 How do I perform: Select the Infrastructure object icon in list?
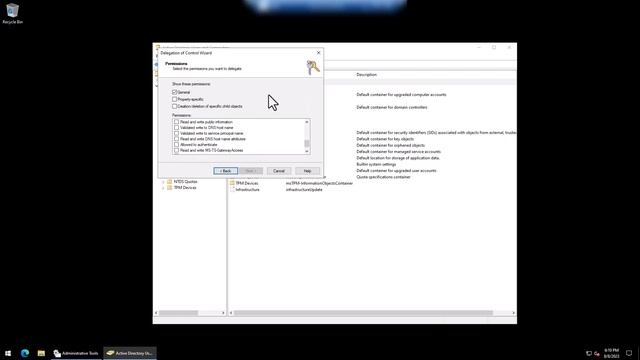pyautogui.click(x=232, y=190)
